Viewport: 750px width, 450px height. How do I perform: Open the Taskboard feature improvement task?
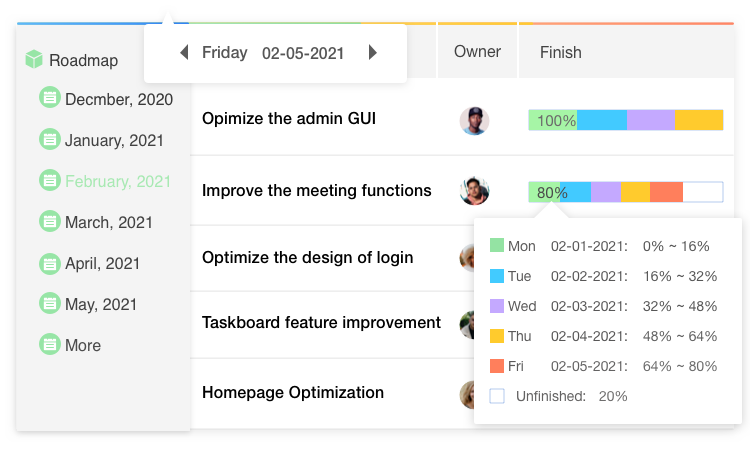[321, 323]
